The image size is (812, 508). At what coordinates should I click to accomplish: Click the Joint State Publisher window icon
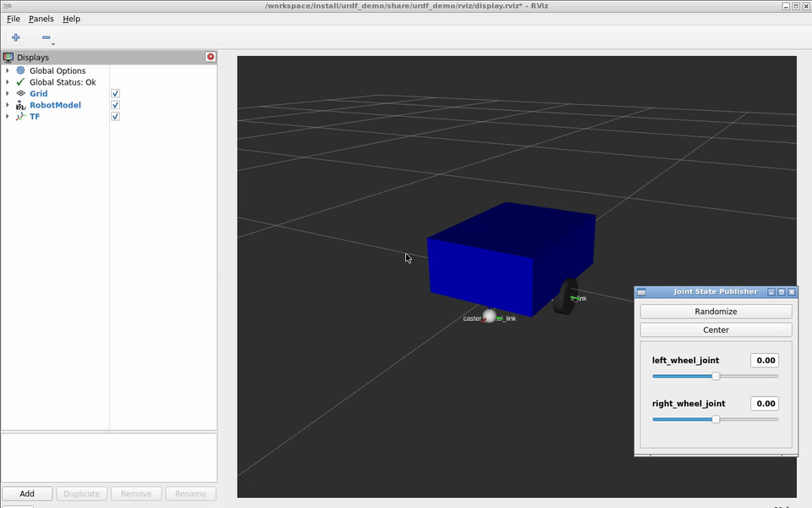click(641, 292)
